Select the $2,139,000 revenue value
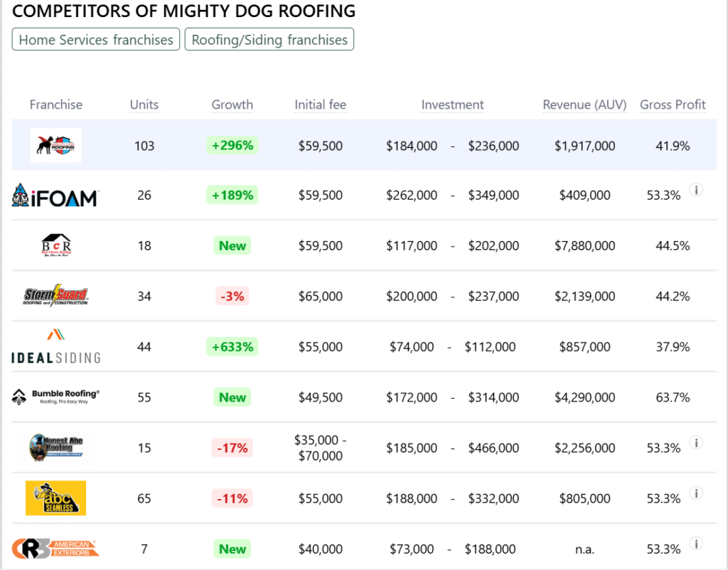728x570 pixels. [584, 296]
